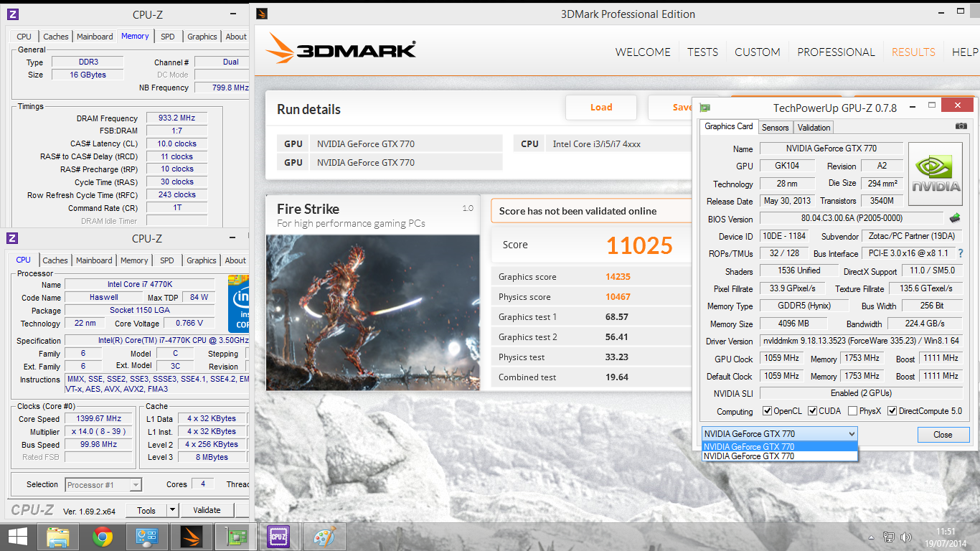Click the GPU-Z screenshot camera icon

click(961, 126)
